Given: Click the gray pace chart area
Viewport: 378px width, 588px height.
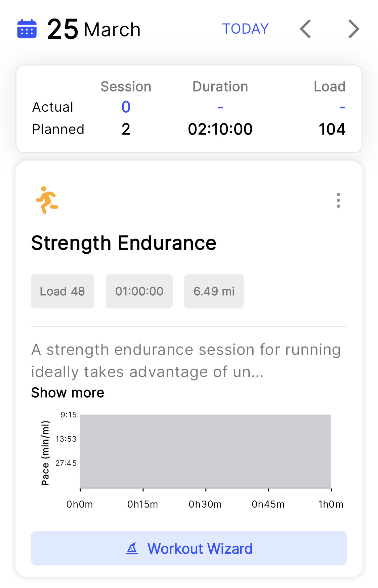Looking at the screenshot, I should tap(205, 451).
